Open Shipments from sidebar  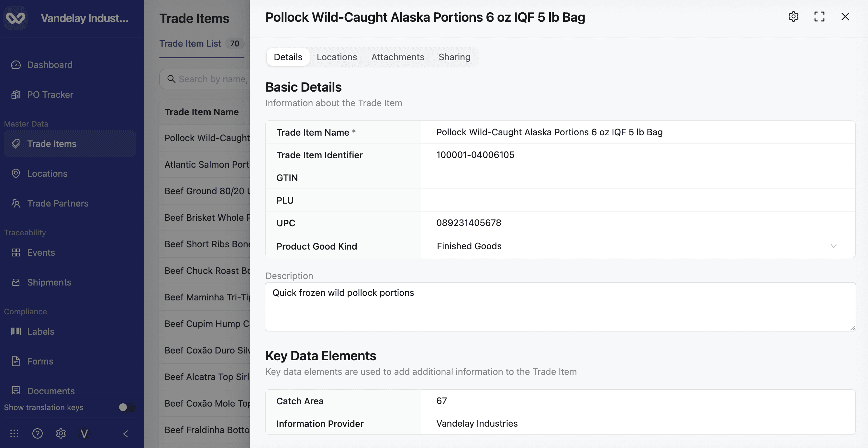(x=49, y=282)
